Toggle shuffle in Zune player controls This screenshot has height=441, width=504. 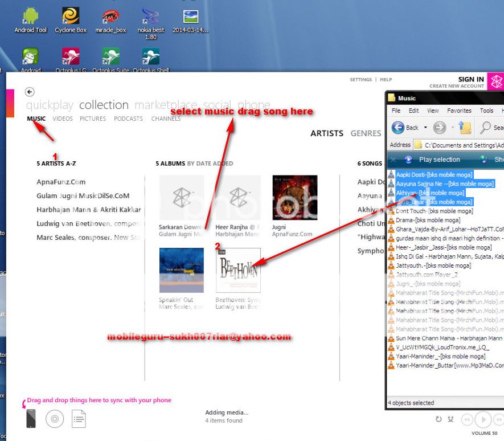point(450,419)
